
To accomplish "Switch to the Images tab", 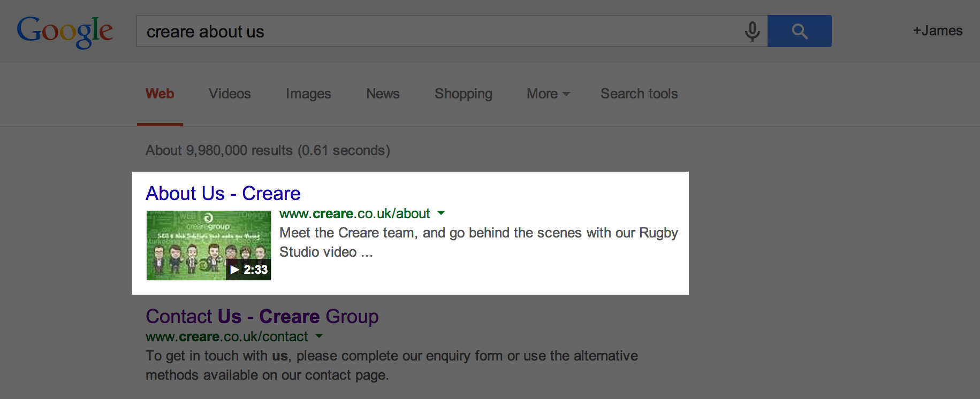I will pos(308,94).
